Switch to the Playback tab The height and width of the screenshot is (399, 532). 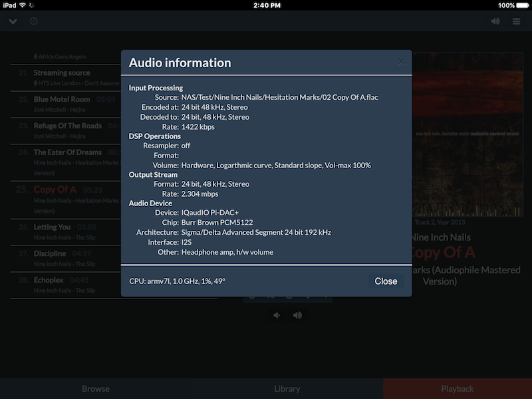pyautogui.click(x=458, y=388)
